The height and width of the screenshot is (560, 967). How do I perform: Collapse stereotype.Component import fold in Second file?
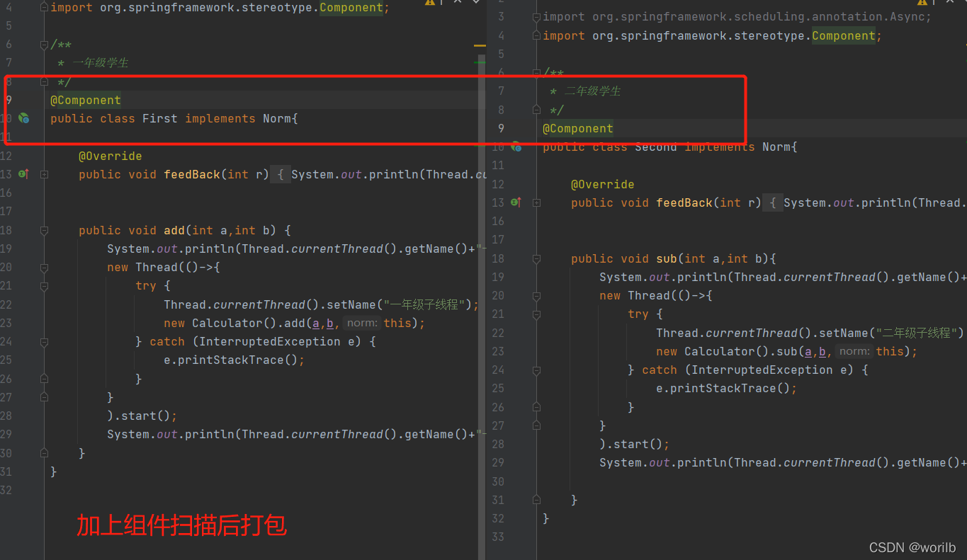536,36
